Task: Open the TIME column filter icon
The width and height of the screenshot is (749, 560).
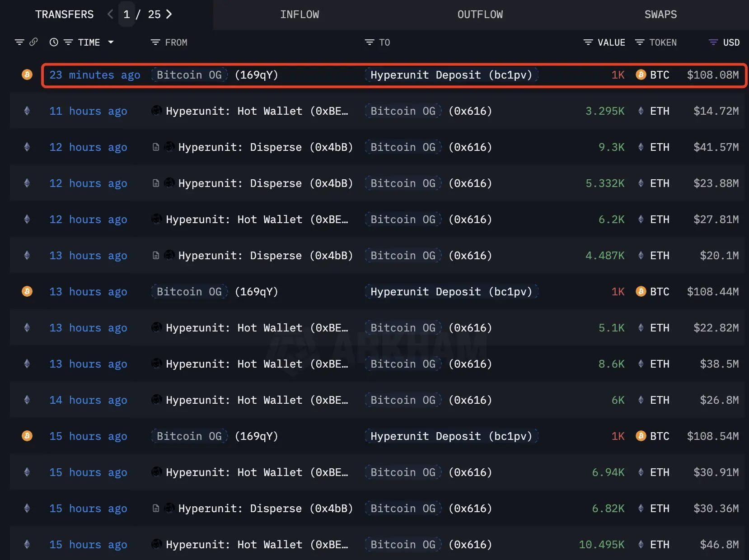Action: [x=68, y=42]
